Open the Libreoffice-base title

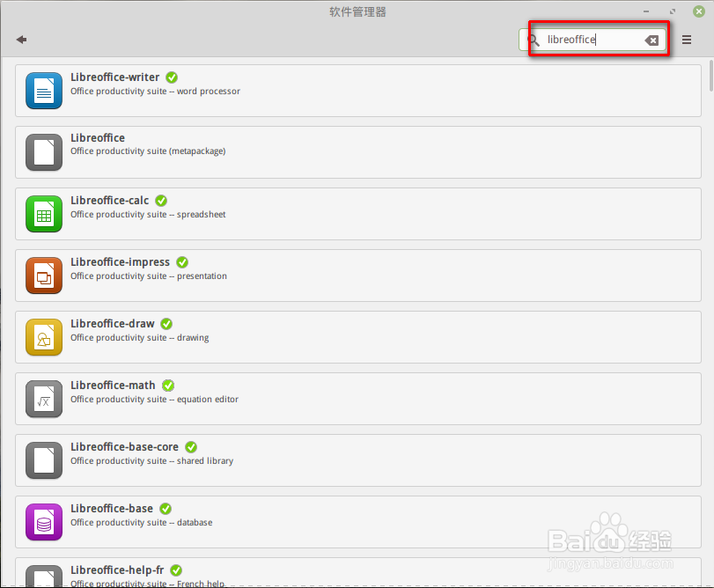click(x=112, y=509)
